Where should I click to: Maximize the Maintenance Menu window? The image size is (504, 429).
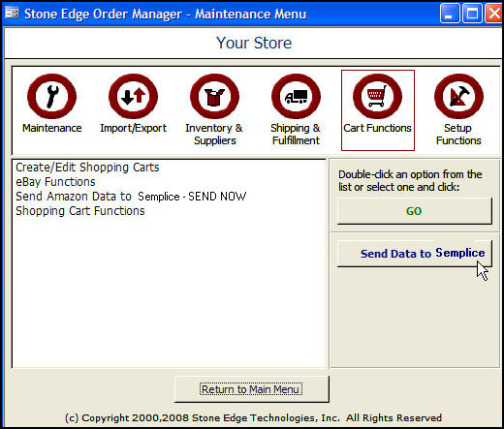pos(472,14)
